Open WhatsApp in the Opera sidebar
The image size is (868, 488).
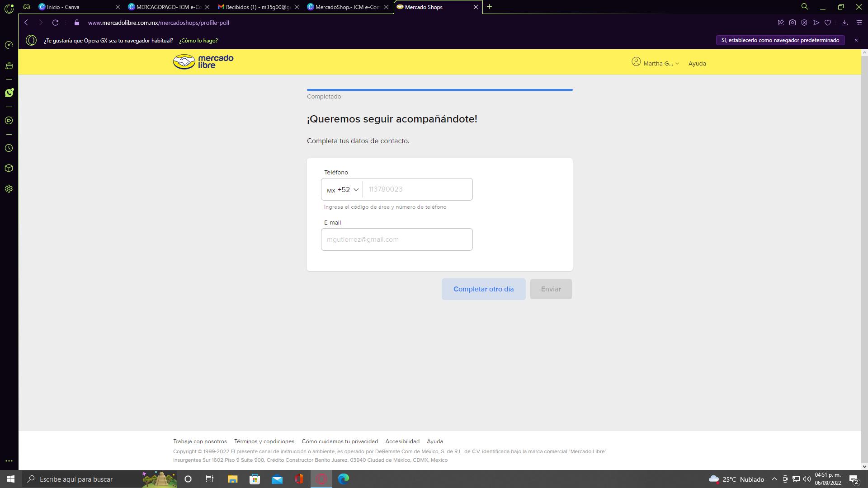9,93
